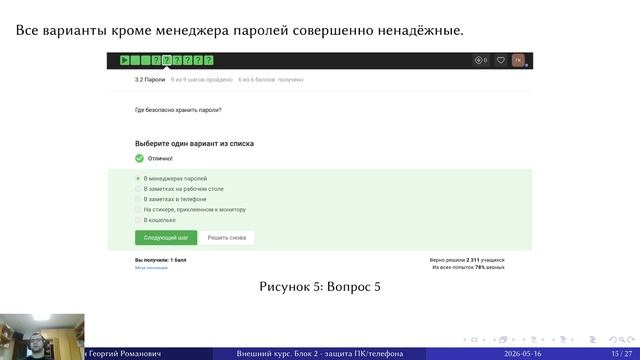Image resolution: width=640 pixels, height=360 pixels.
Task: Click the Beamer presentation outline icon
Action: point(592,340)
